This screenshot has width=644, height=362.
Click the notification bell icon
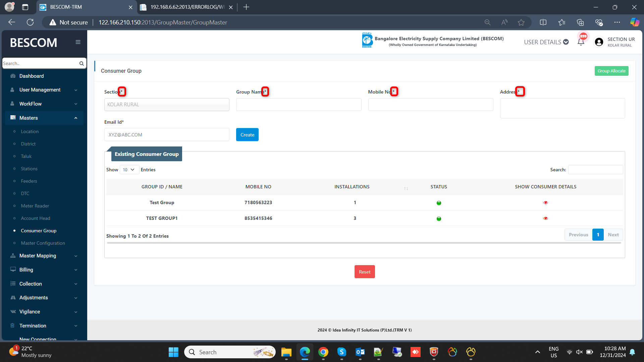[x=581, y=42]
